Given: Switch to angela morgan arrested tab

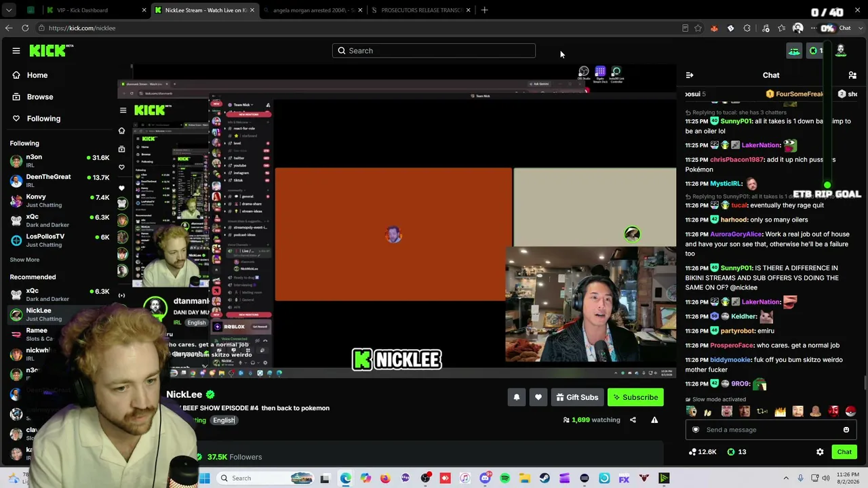Looking at the screenshot, I should point(312,10).
